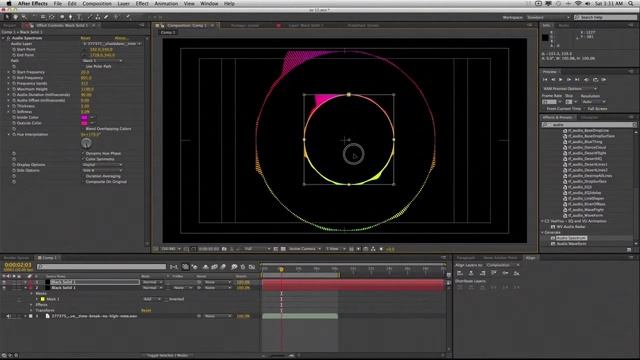This screenshot has width=640, height=360.
Task: Open the Animation menu
Action: click(166, 3)
